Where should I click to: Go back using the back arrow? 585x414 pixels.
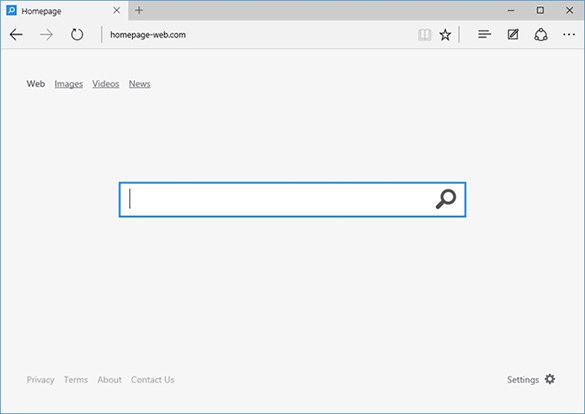[x=16, y=35]
